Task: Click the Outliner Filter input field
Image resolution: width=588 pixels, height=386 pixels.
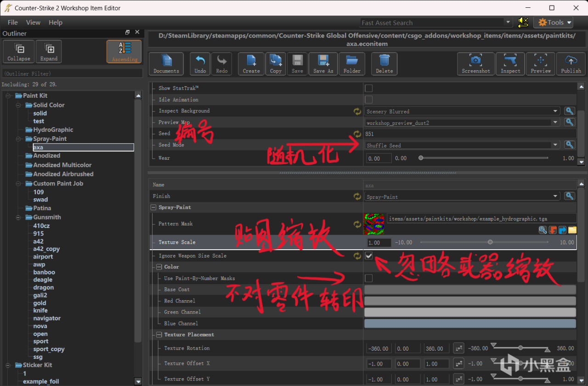Action: click(x=73, y=73)
